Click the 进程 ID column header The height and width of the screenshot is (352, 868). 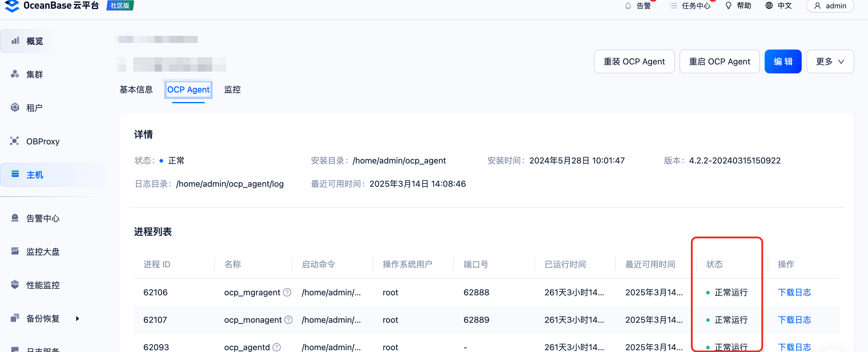(x=157, y=264)
